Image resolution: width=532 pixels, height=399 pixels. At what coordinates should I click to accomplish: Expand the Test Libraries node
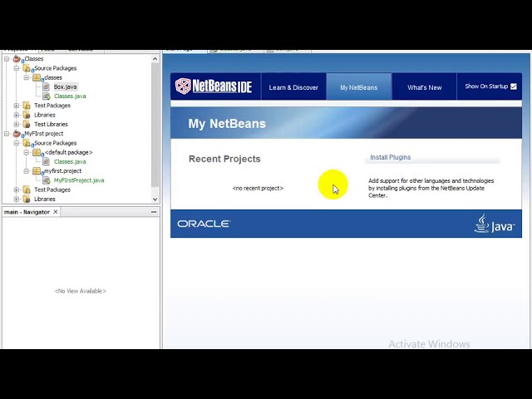coord(17,124)
